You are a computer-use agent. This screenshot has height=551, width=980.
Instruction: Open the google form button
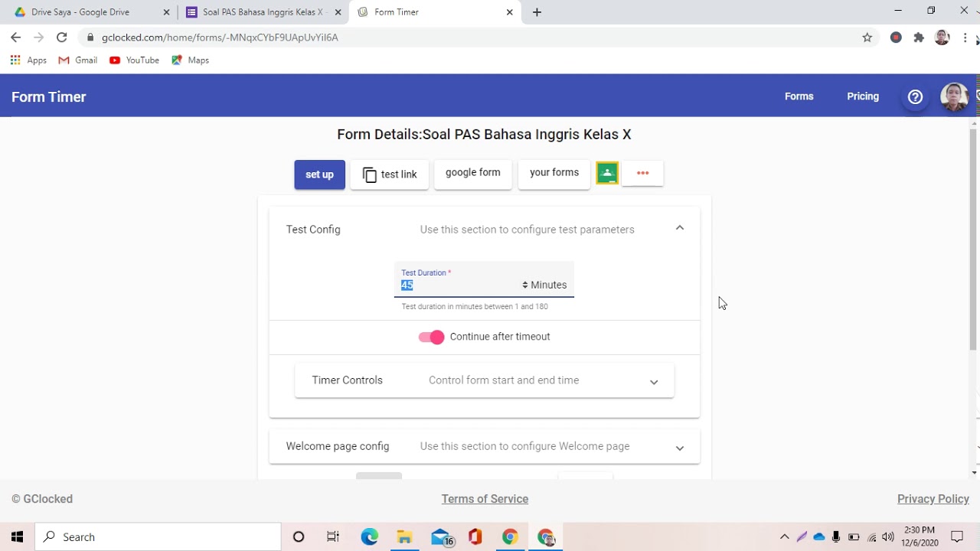point(472,173)
